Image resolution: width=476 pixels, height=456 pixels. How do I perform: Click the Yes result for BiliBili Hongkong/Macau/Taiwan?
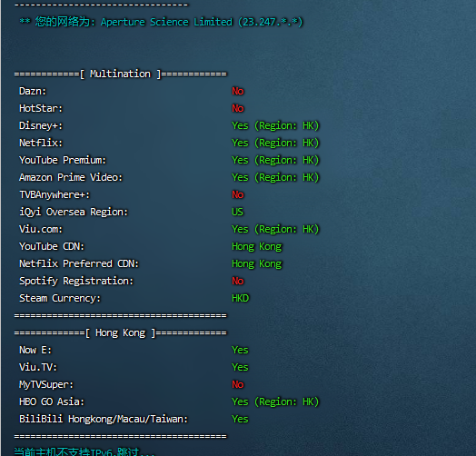pos(240,419)
